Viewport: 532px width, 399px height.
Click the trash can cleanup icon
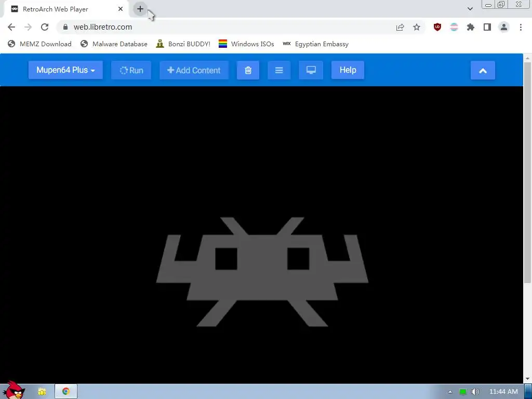(248, 70)
